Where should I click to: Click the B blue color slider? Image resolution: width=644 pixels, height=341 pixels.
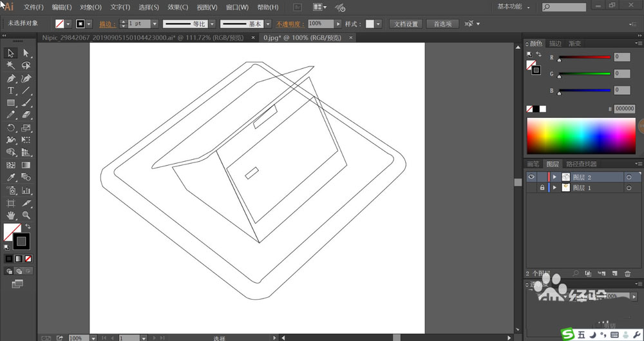[584, 90]
